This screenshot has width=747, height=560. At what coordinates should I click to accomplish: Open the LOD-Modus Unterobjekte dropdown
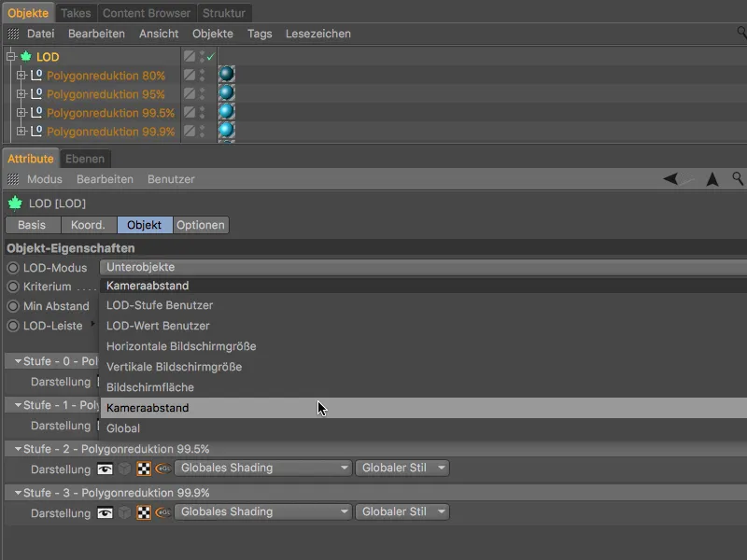tap(423, 267)
